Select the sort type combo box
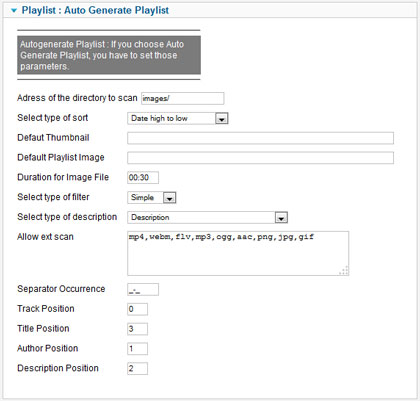This screenshot has width=420, height=401. click(x=178, y=118)
